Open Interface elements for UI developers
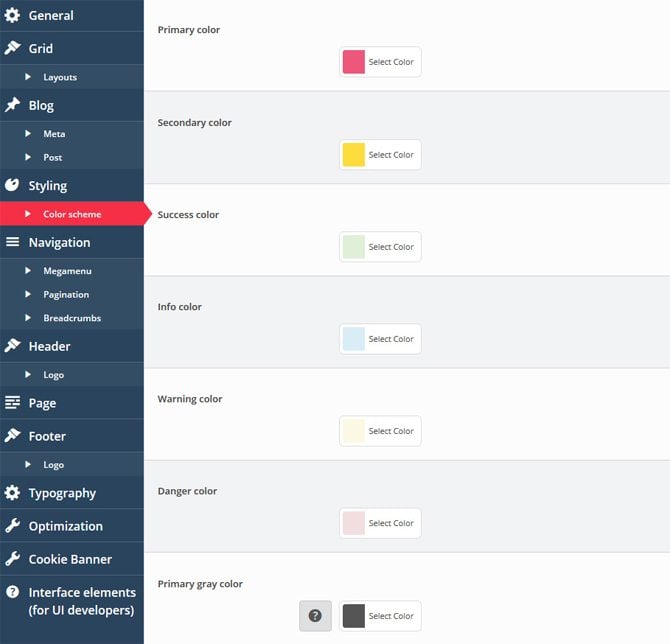The height and width of the screenshot is (644, 670). coord(80,601)
